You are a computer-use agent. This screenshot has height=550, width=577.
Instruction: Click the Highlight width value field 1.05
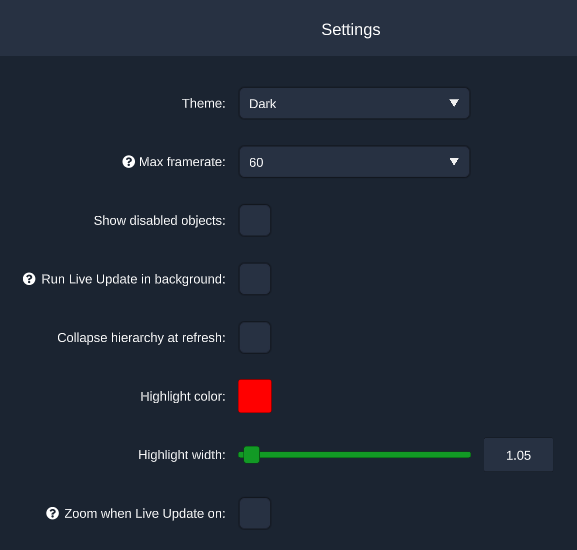(x=518, y=455)
